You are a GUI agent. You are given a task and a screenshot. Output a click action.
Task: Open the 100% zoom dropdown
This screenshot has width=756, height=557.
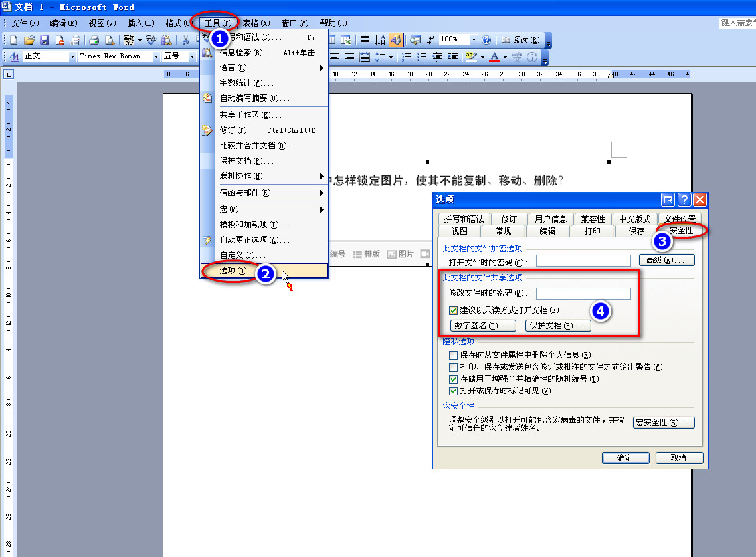pos(474,39)
